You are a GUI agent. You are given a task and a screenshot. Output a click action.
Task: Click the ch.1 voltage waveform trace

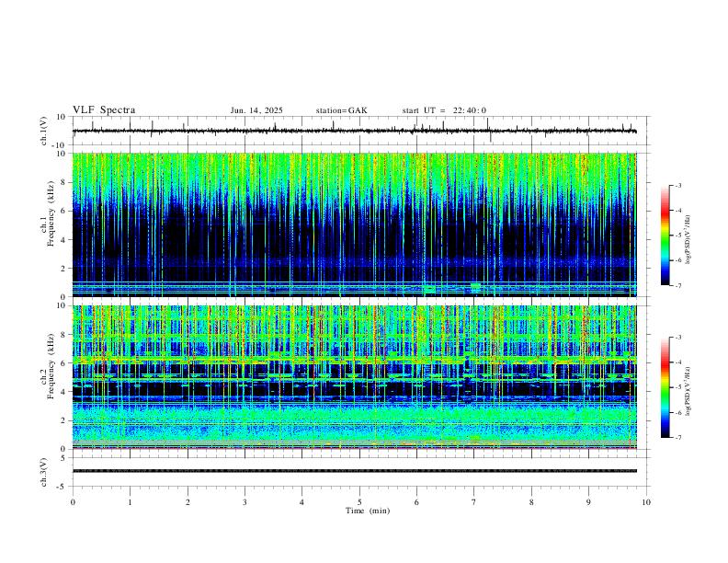click(354, 131)
